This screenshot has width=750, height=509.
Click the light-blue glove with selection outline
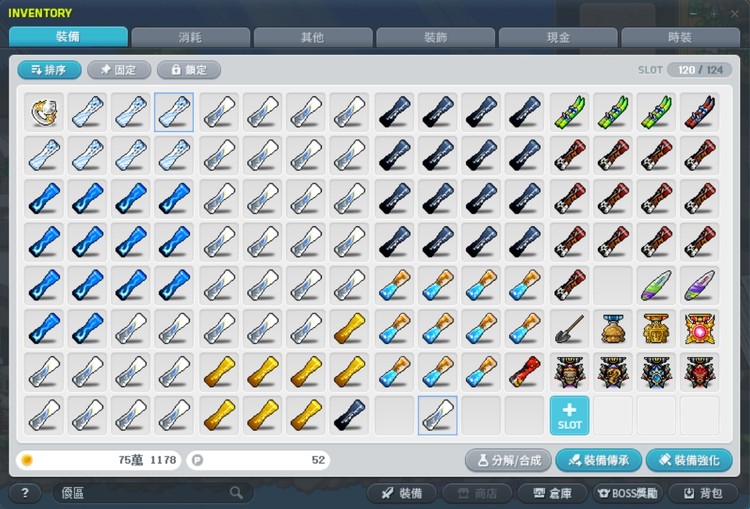[x=174, y=112]
